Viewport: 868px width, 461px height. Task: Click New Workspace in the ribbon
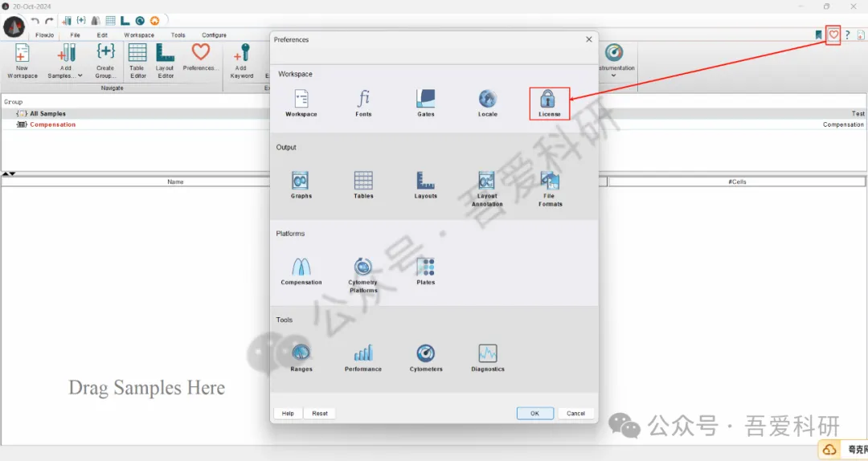tap(23, 61)
